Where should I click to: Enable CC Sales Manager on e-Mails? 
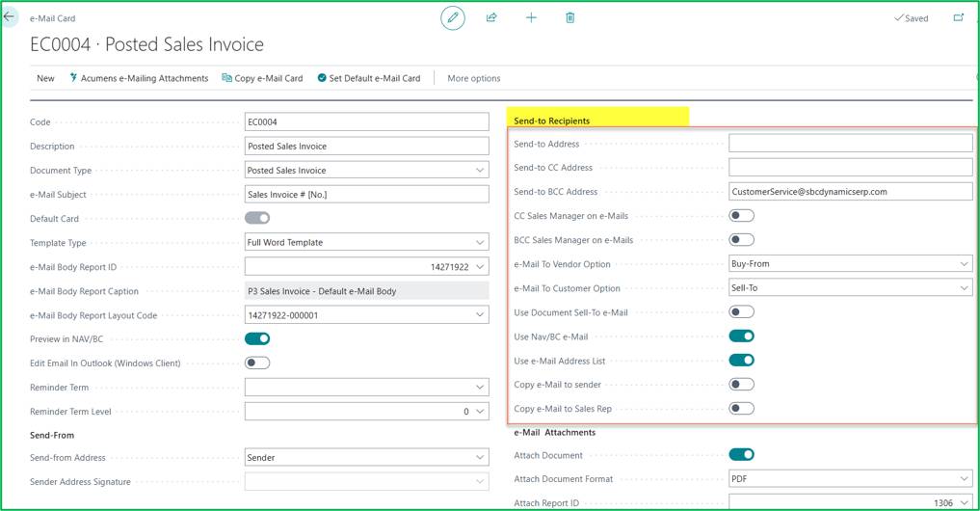click(x=741, y=215)
